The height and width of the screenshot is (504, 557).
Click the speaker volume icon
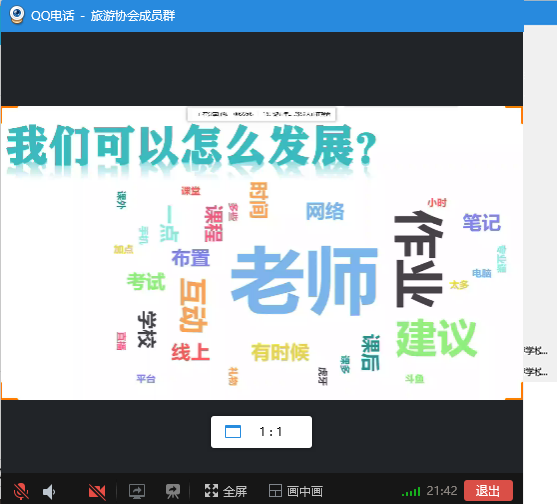(x=49, y=492)
